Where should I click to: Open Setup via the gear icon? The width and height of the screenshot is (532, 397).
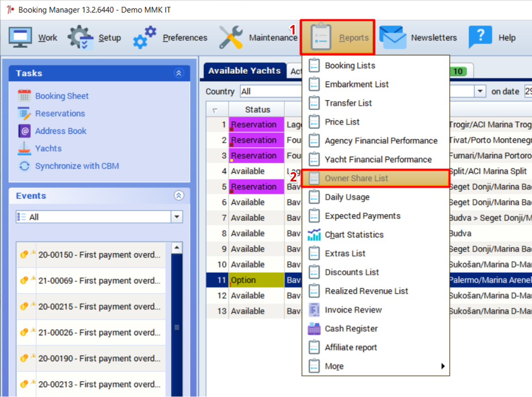coord(81,38)
